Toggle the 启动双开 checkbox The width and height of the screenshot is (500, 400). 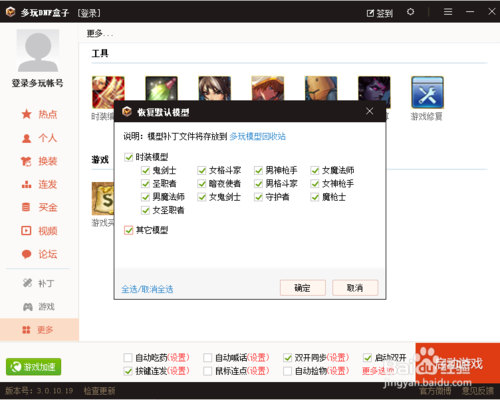[x=367, y=358]
